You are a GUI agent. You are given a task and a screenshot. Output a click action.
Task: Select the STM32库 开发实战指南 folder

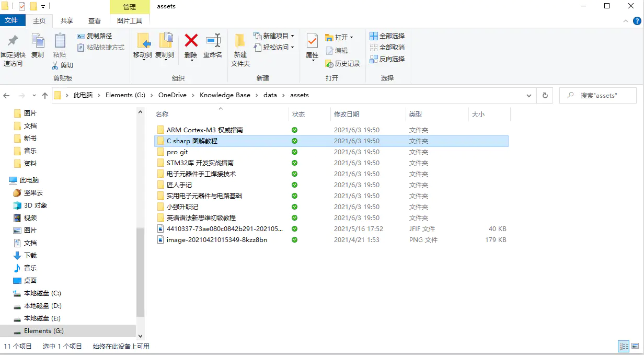pyautogui.click(x=331, y=163)
